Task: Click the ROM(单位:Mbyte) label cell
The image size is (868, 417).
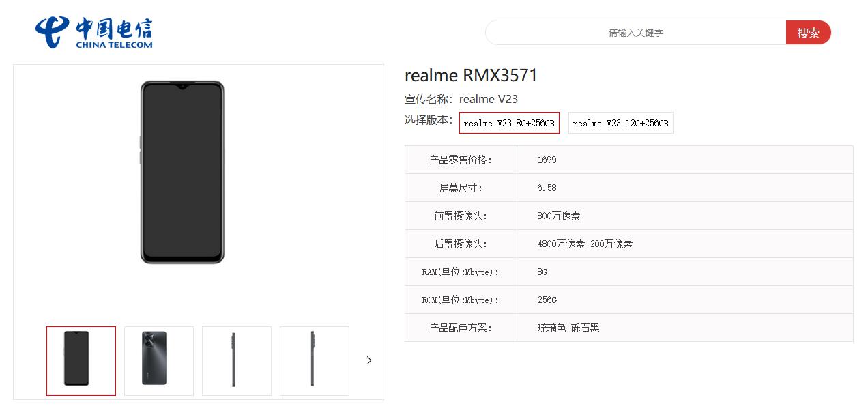Action: click(461, 300)
